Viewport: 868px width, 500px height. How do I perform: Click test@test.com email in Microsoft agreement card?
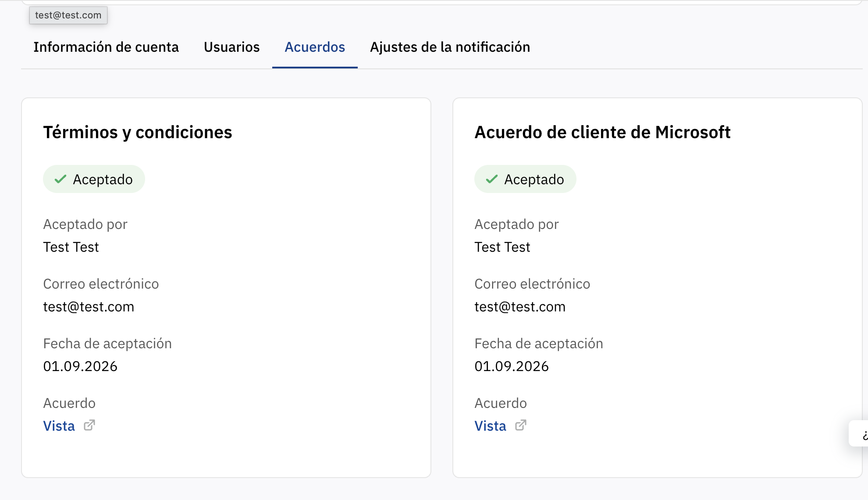[520, 307]
